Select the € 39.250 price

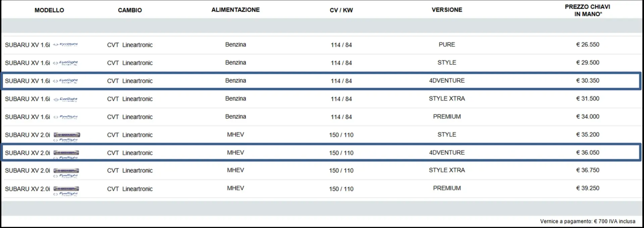pyautogui.click(x=588, y=188)
